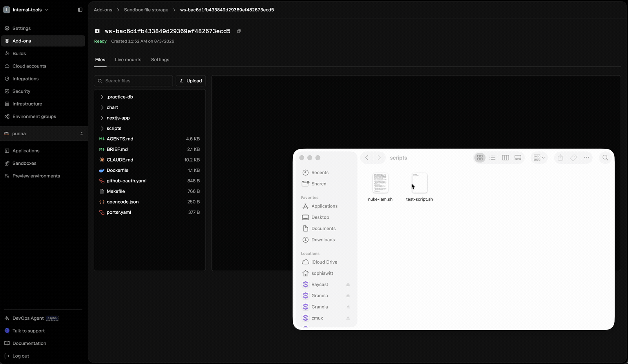This screenshot has height=364, width=628.
Task: Select nuke-iam.sh file in Finder
Action: [380, 187]
